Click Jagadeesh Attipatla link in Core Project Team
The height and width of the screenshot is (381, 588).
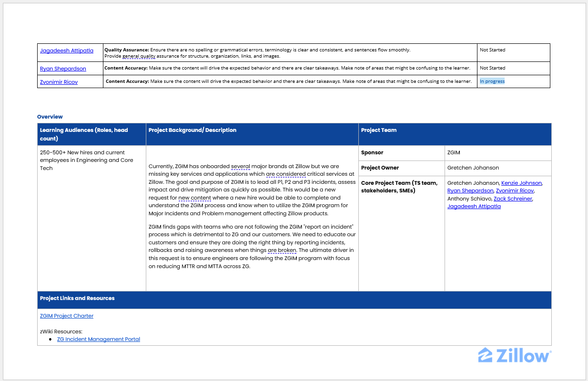(x=474, y=206)
